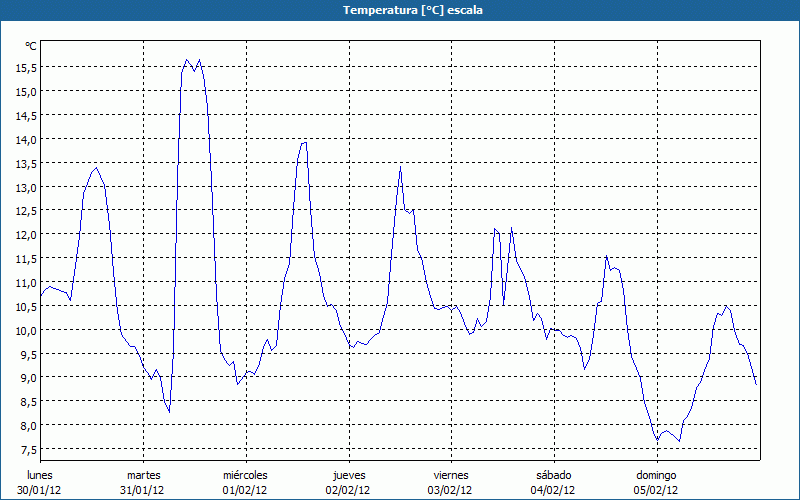Click the lowest curve point on domingo
This screenshot has width=800, height=500.
(657, 440)
